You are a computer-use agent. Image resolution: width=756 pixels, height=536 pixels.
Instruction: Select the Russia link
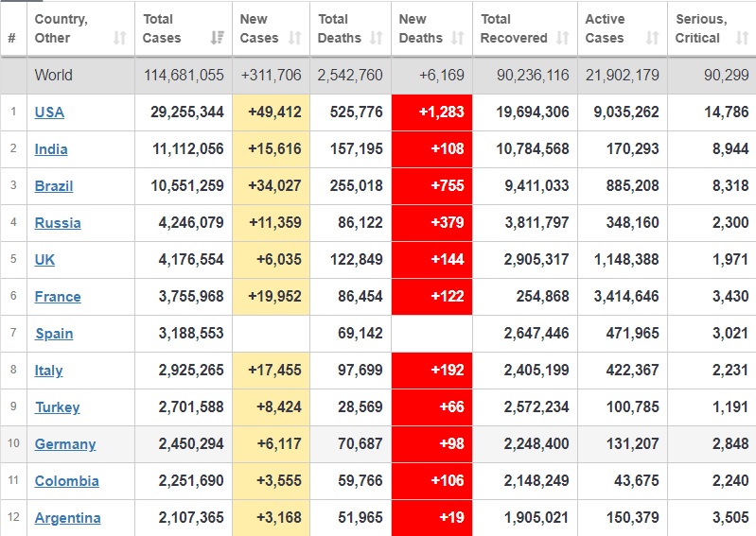(58, 223)
